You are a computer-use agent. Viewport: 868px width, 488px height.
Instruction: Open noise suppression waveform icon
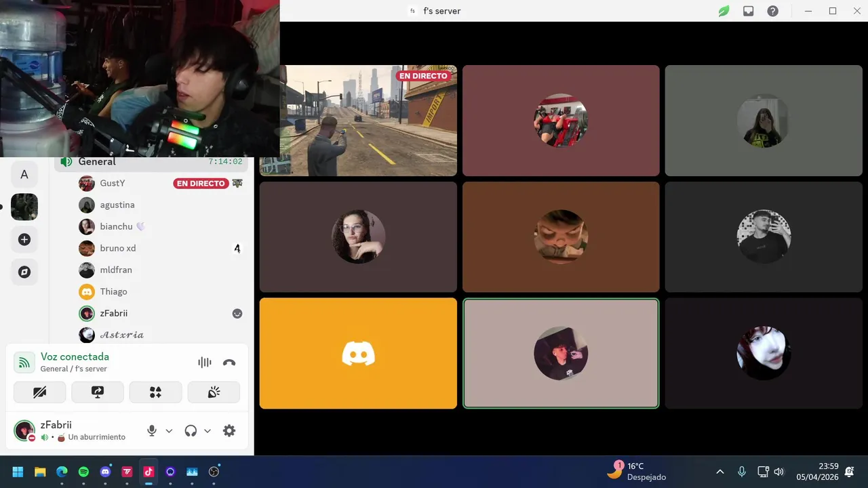pyautogui.click(x=205, y=363)
